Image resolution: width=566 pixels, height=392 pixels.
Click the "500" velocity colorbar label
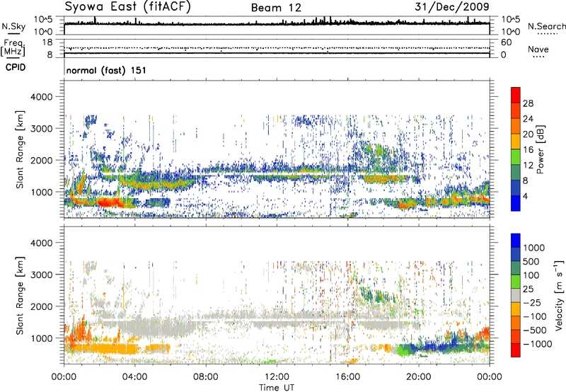[533, 262]
